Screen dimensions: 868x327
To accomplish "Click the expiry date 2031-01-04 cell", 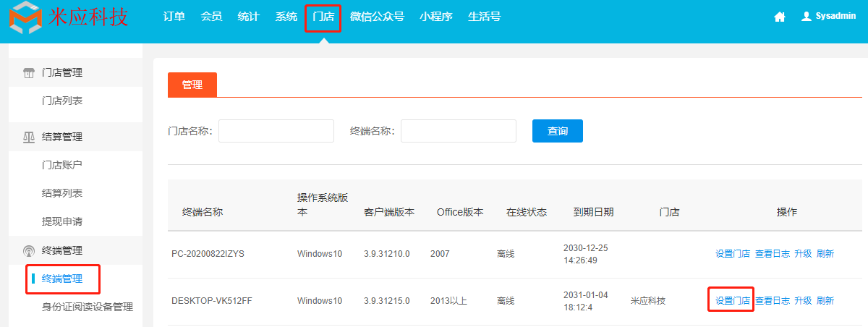I will click(586, 300).
